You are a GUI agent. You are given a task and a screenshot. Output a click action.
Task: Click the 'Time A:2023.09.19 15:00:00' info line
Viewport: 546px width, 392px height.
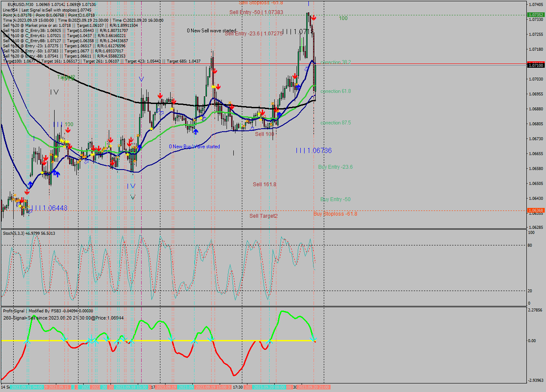click(83, 20)
